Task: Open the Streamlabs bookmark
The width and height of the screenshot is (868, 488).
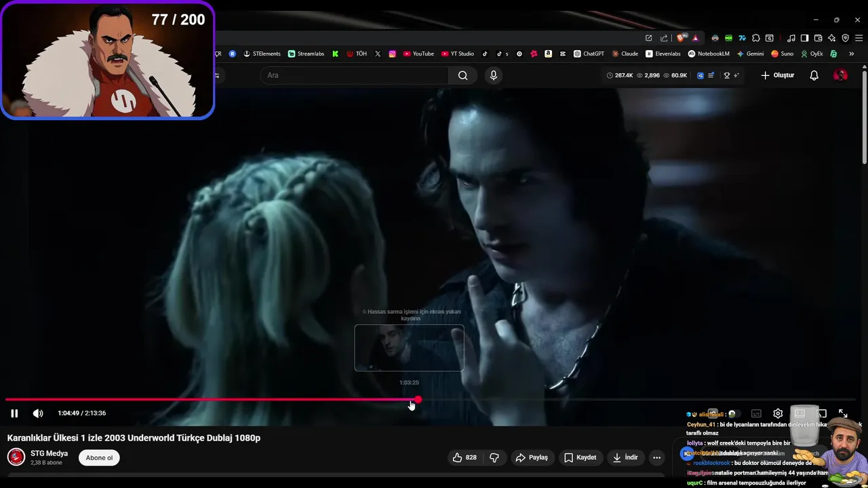Action: [306, 54]
